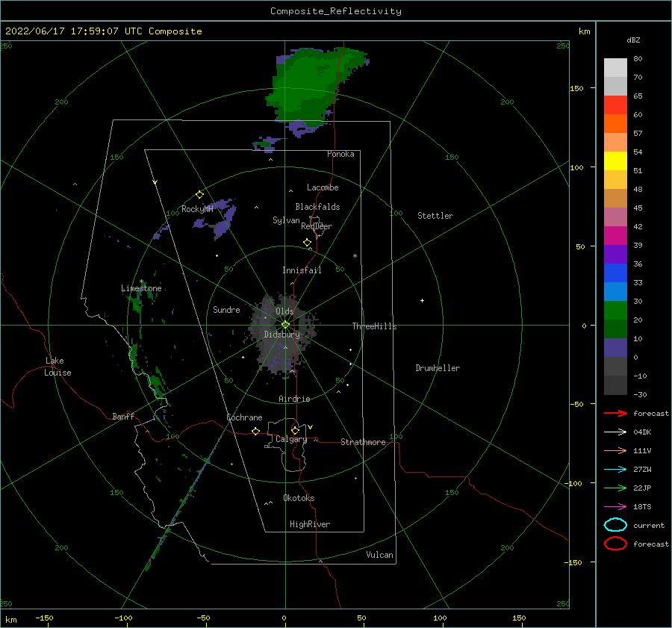Click the dBZ legend heading

(x=633, y=40)
